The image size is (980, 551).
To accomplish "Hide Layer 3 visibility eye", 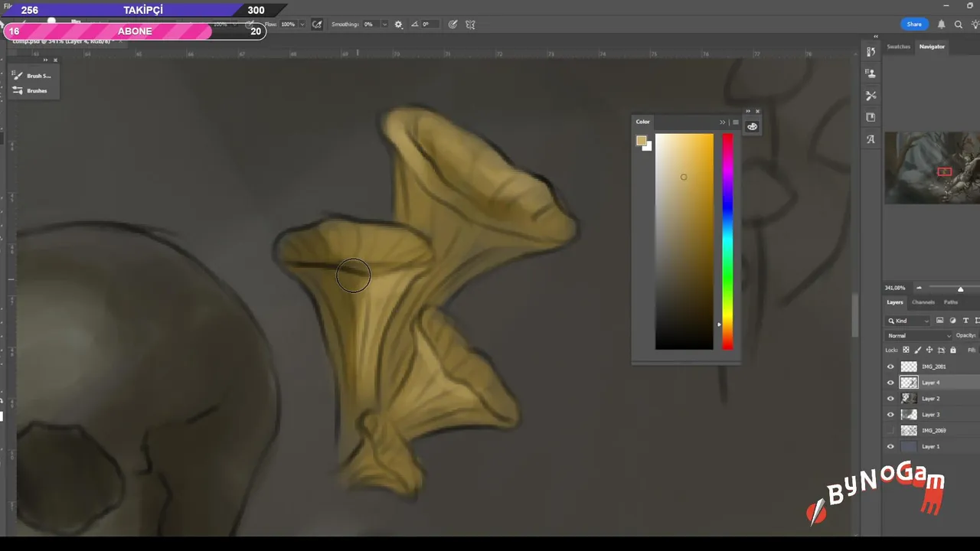I will click(890, 415).
